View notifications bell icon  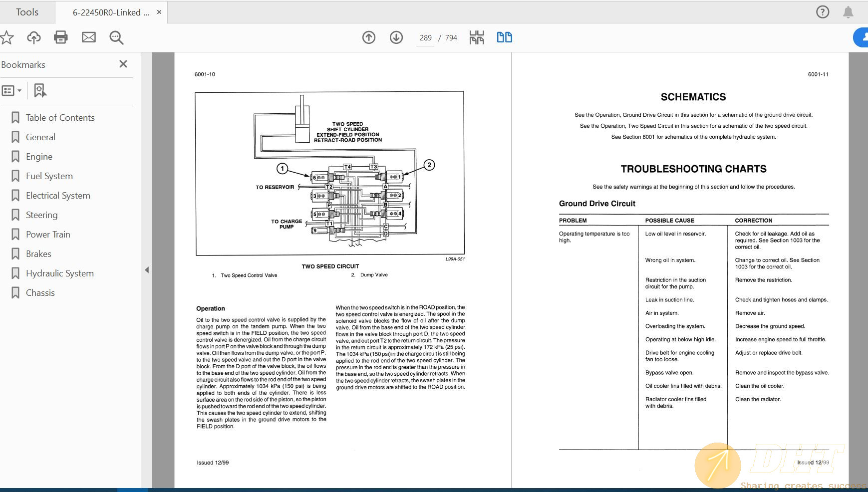(x=848, y=12)
